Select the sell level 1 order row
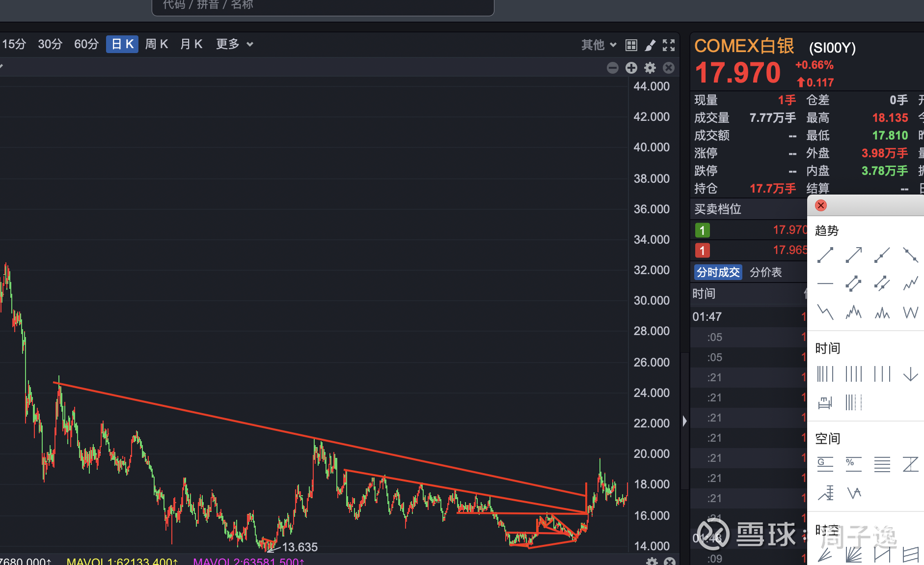 [x=749, y=230]
